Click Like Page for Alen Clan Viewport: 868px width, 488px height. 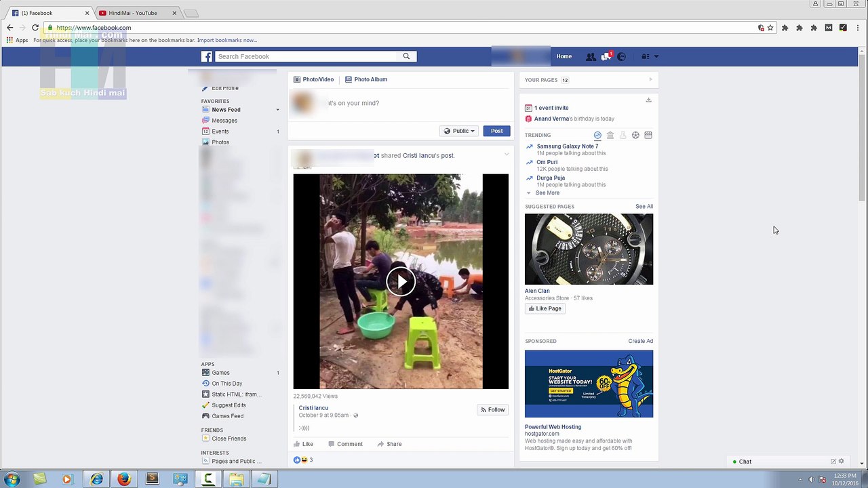coord(545,308)
